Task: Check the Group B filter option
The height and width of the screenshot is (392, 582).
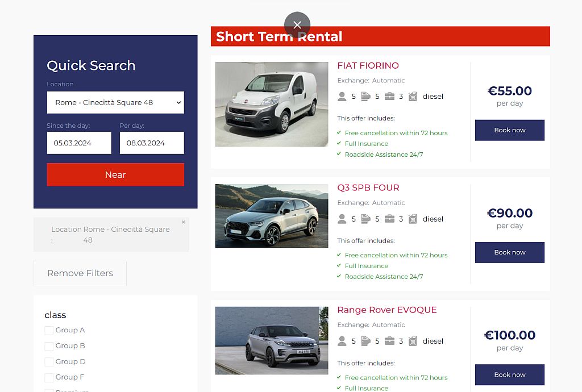Action: tap(49, 346)
